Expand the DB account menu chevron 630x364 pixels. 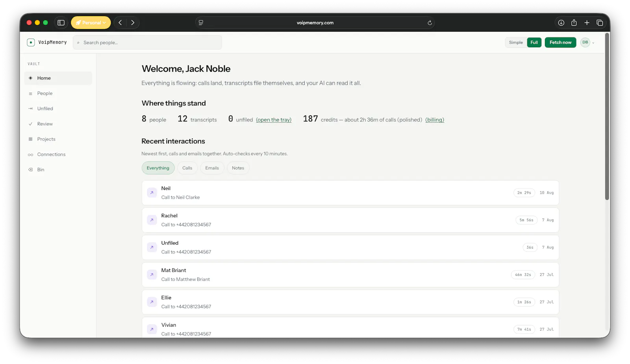[593, 43]
